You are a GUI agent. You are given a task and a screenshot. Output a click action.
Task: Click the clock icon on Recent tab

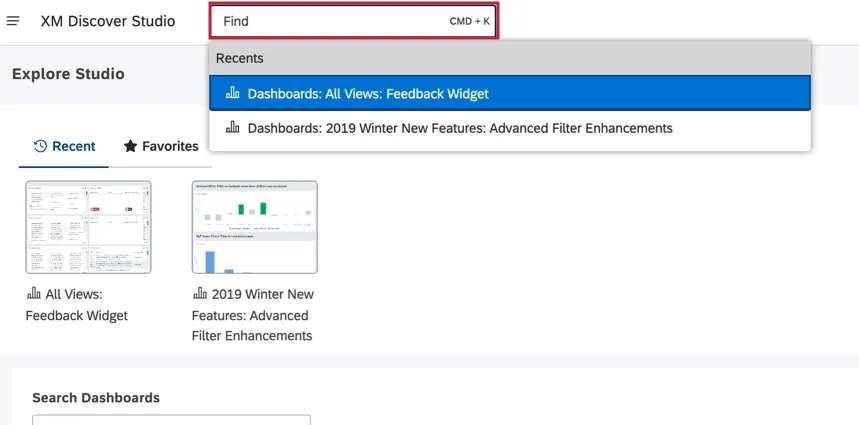[x=40, y=146]
